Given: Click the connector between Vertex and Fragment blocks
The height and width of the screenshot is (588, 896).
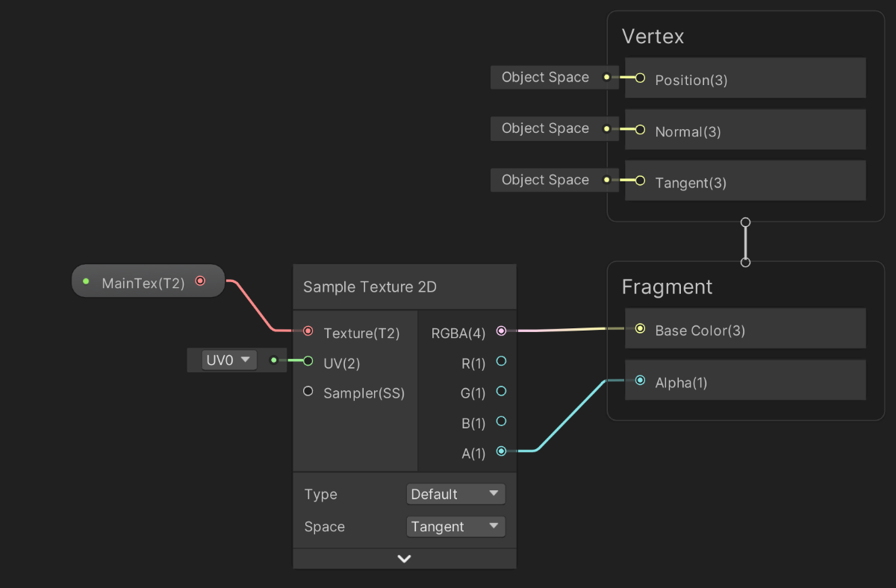Looking at the screenshot, I should (744, 242).
